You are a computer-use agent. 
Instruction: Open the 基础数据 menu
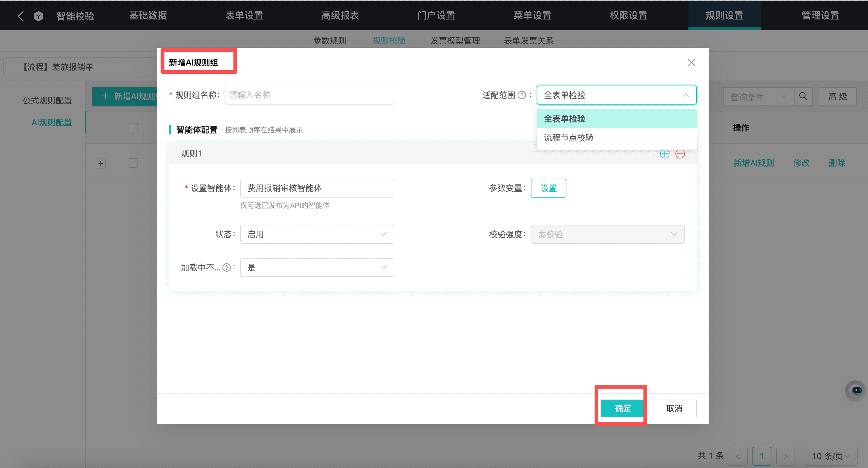(x=148, y=15)
